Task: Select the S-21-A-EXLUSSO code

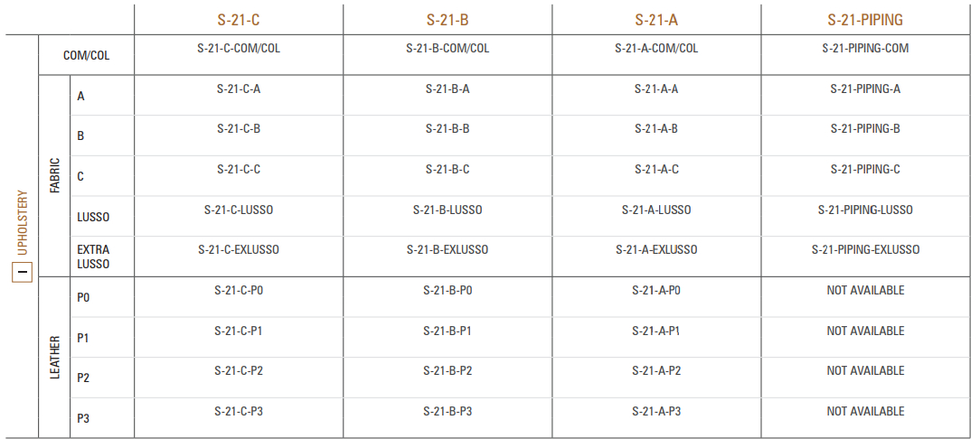Action: [656, 250]
